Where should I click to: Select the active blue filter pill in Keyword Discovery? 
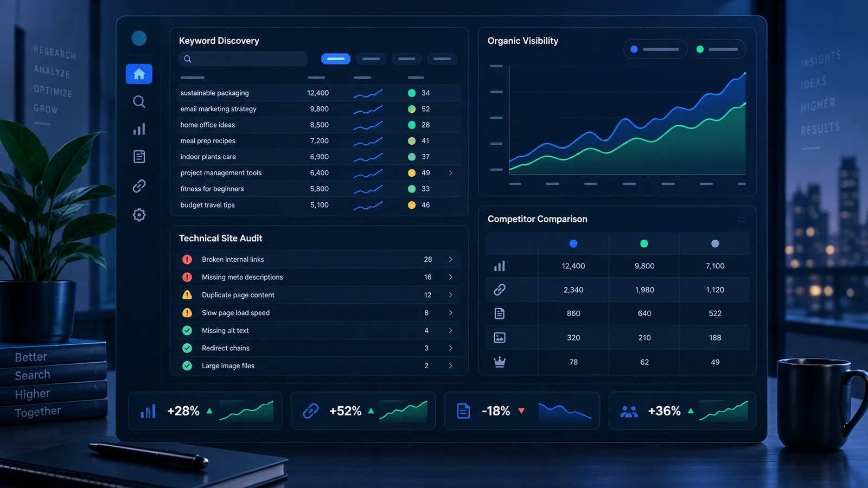pyautogui.click(x=336, y=59)
